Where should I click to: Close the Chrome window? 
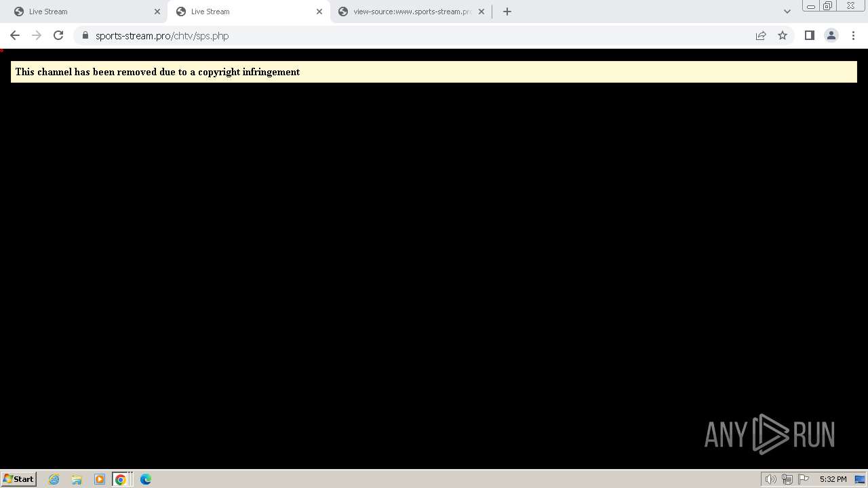point(850,6)
